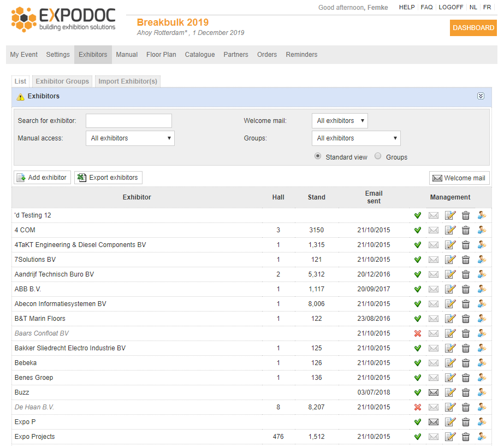Select the Groups view radio button

[378, 156]
